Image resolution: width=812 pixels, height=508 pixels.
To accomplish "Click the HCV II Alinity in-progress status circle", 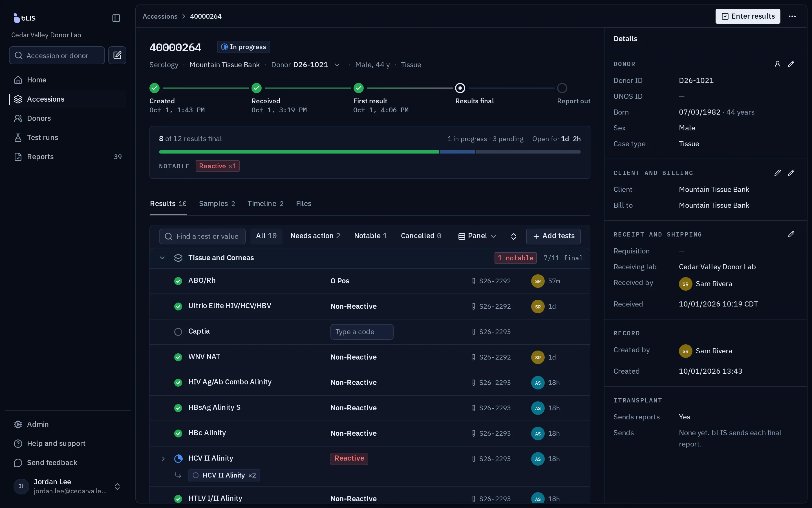I will (x=178, y=459).
